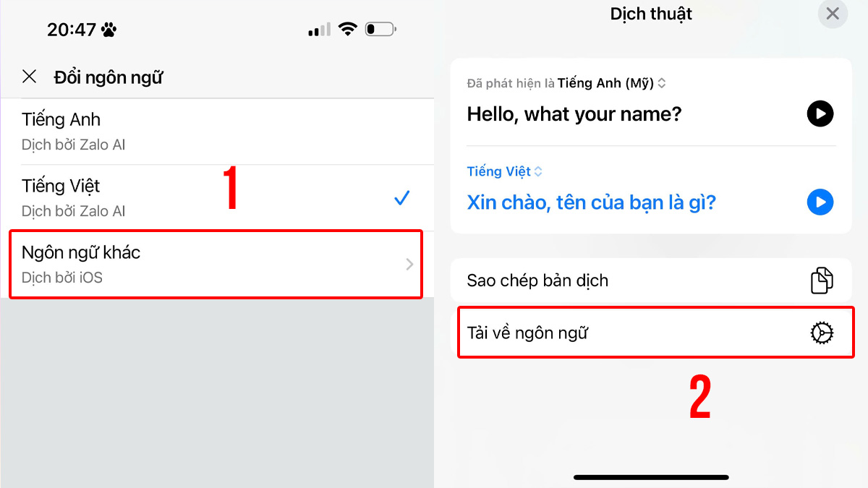868x488 pixels.
Task: Tap the blue checkmark beside Tiếng Việt
Action: coord(402,198)
